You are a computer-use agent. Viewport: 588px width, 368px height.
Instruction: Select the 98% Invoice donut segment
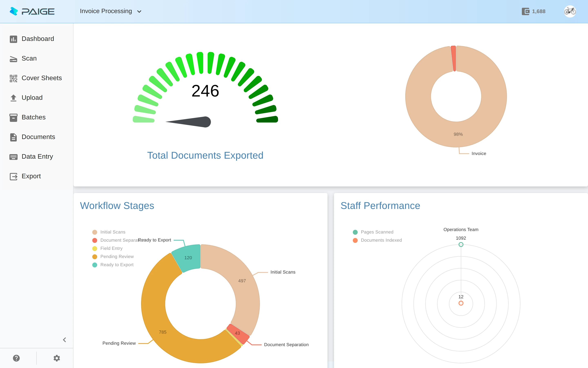[458, 134]
